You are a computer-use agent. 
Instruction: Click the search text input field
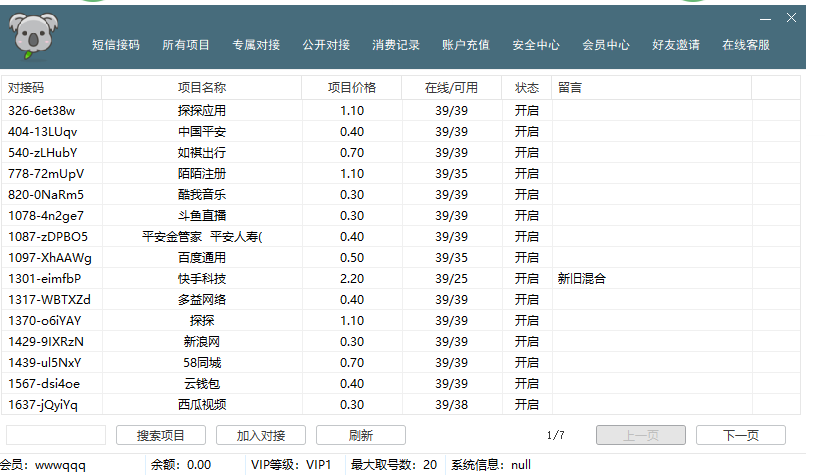point(56,435)
